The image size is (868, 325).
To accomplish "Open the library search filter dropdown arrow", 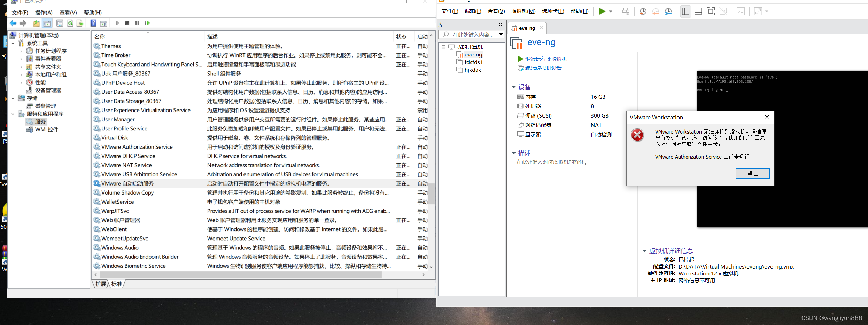I will tap(501, 35).
